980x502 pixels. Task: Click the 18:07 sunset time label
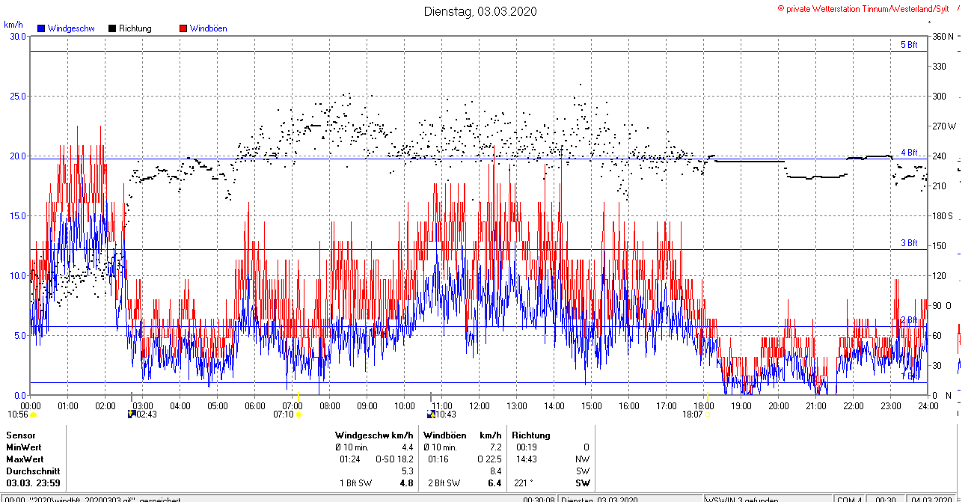(x=693, y=414)
